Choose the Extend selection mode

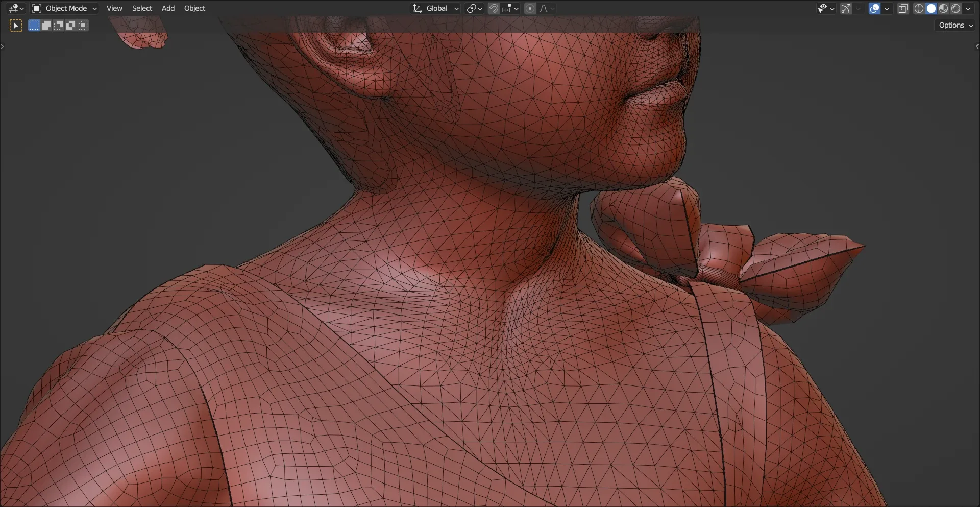click(46, 26)
